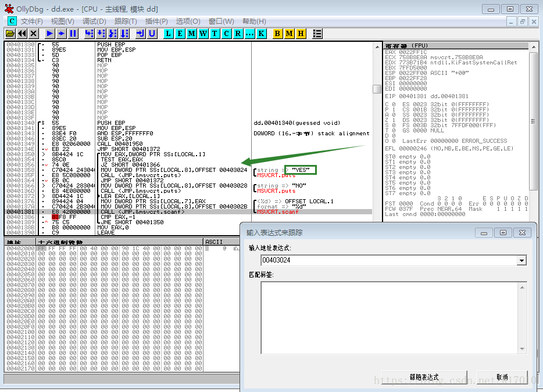
Task: Restore the inner CPU child window
Action: tap(522, 21)
